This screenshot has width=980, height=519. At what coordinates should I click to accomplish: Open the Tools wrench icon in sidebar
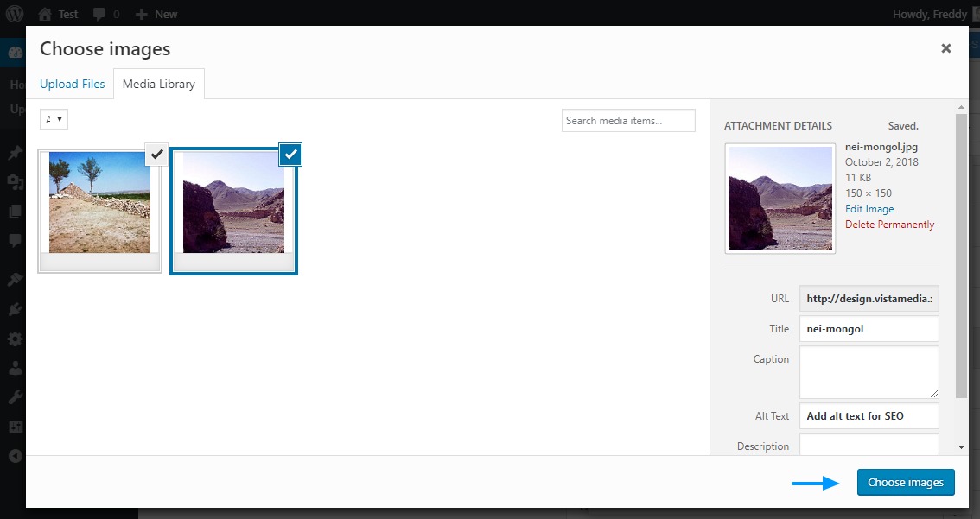coord(15,397)
